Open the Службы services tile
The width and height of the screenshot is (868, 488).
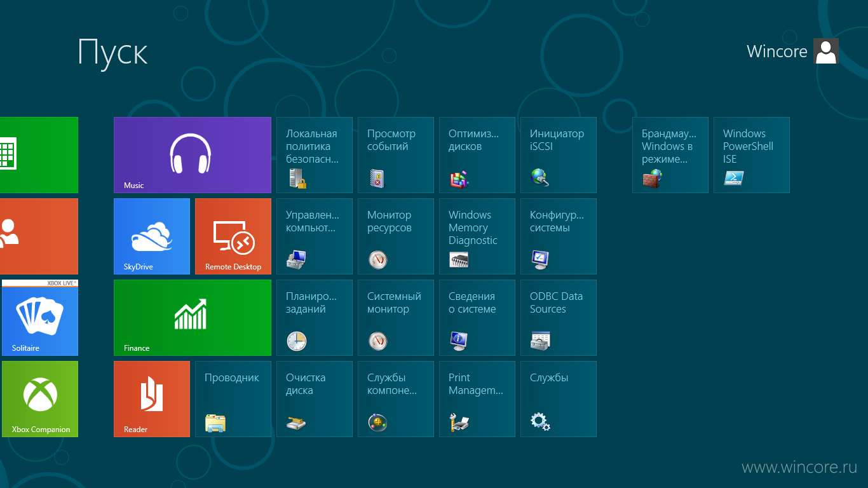pyautogui.click(x=558, y=398)
